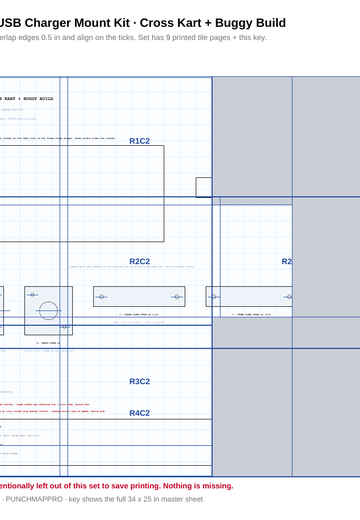Select the subtitle about overlapping edges 0.5 in
360x520 pixels.
tap(133, 37)
